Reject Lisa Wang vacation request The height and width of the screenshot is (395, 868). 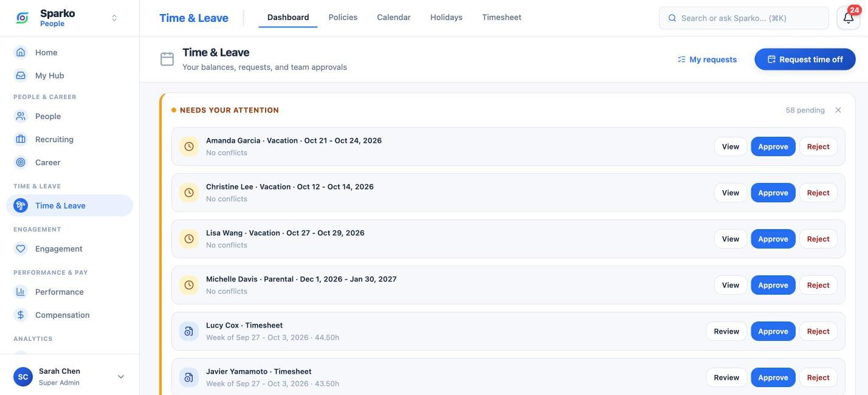(x=818, y=239)
